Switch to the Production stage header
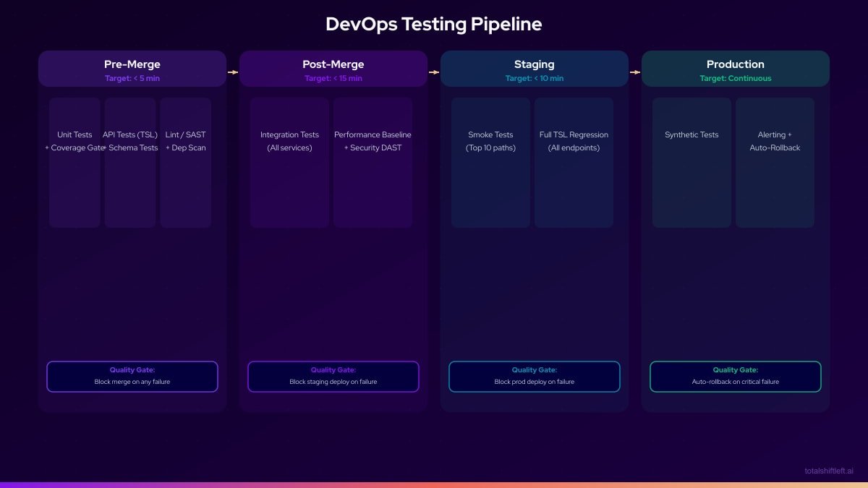 [735, 68]
